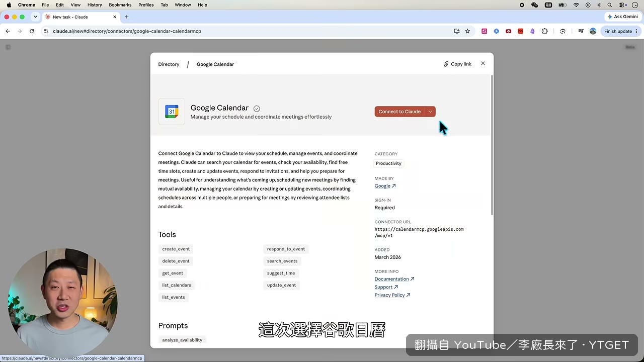Open the Chrome profile avatar

[593, 31]
